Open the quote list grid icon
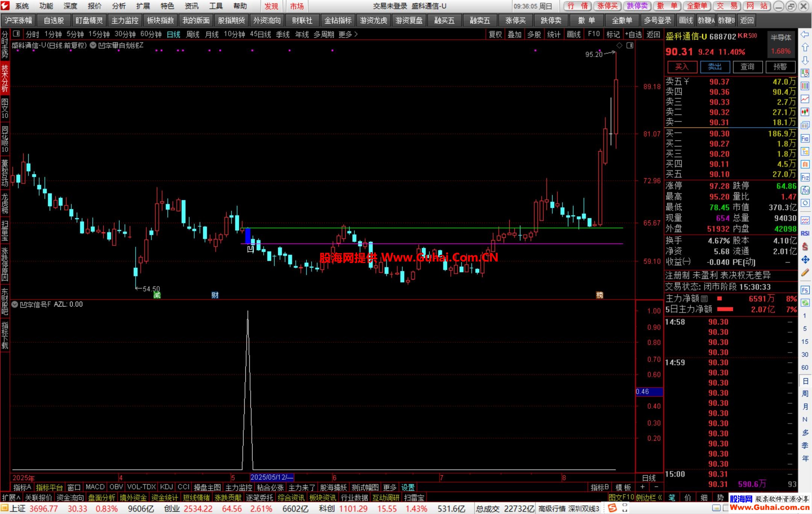812x514 pixels. [804, 86]
